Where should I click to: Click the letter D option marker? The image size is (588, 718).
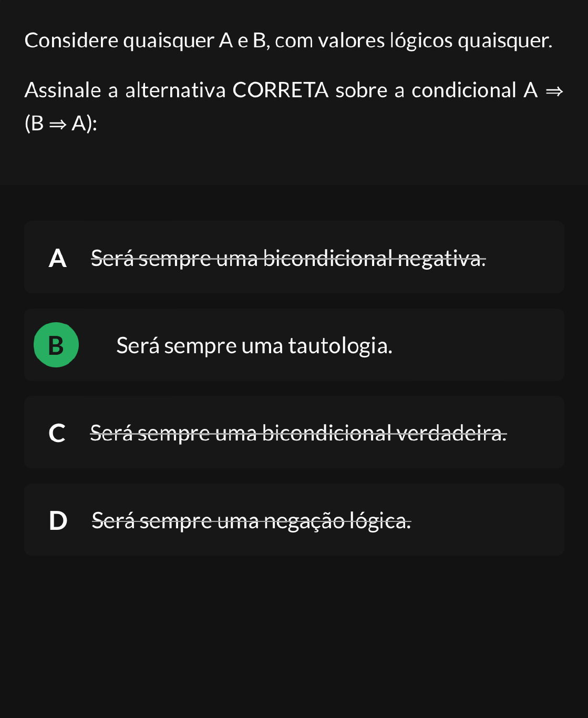click(58, 521)
